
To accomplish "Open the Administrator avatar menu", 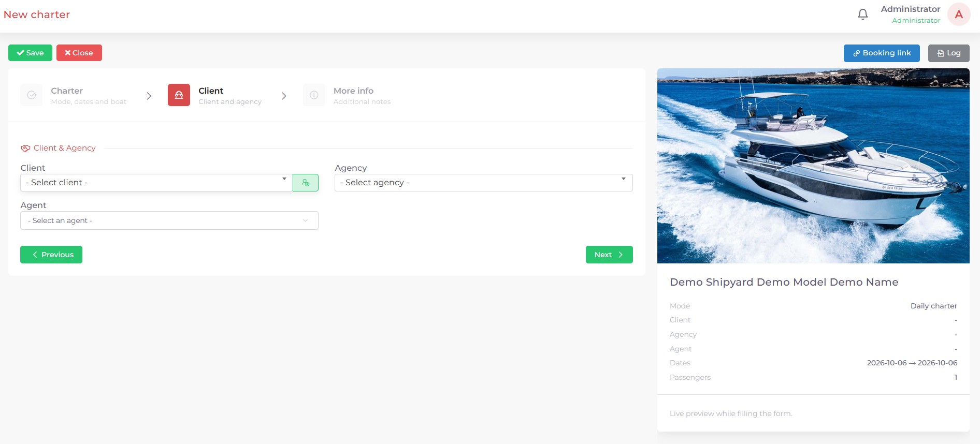I will (x=958, y=14).
